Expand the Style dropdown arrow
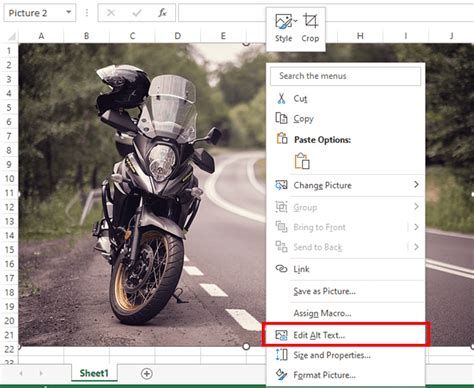This screenshot has width=474, height=388. click(x=295, y=21)
